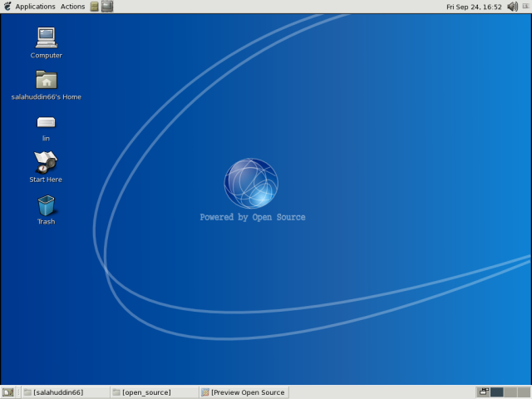Open the Computer desktop icon
532x399 pixels.
[x=47, y=37]
